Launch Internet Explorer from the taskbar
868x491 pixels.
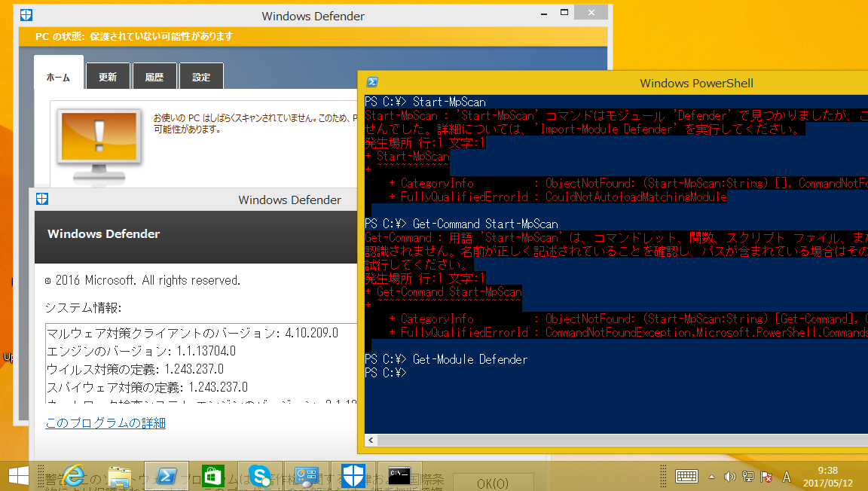coord(74,476)
